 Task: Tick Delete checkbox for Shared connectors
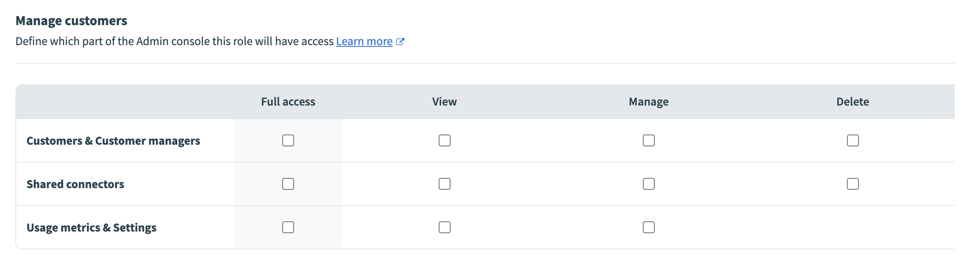click(853, 184)
